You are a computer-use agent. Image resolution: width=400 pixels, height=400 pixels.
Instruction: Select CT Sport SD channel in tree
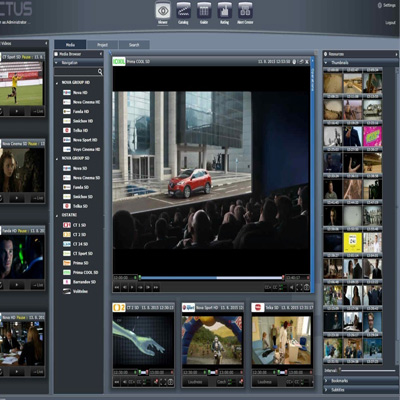[x=78, y=254]
